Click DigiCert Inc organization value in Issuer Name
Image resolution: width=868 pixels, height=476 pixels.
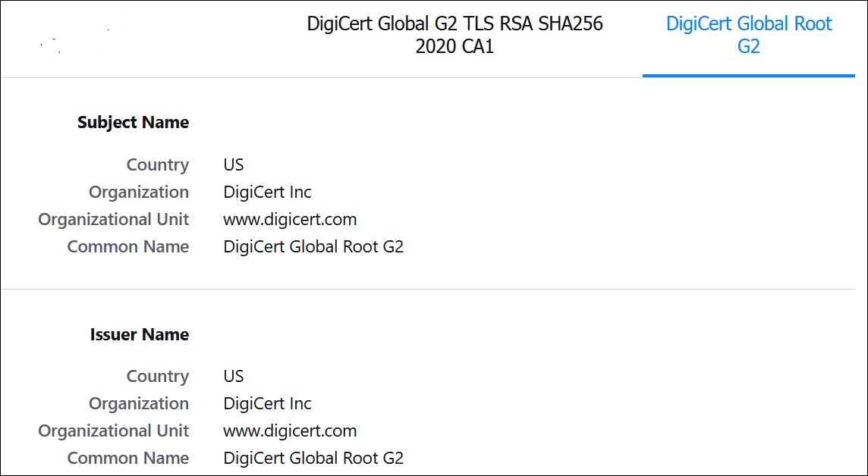coord(267,403)
